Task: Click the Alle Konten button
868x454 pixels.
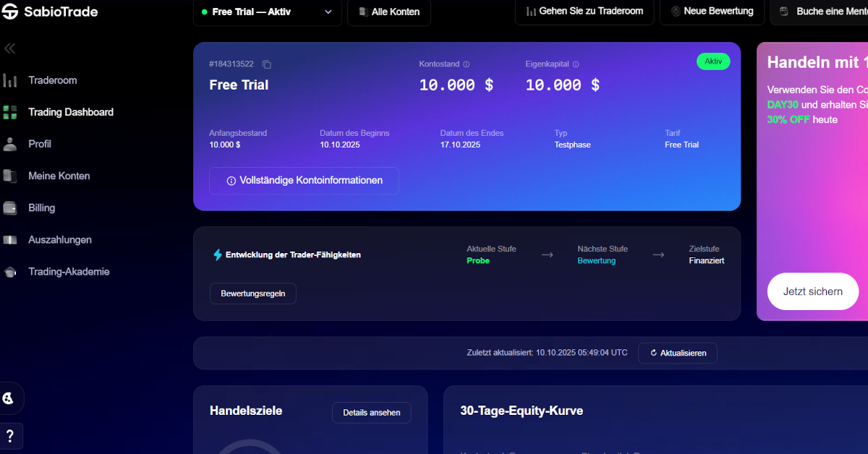Action: click(x=389, y=12)
